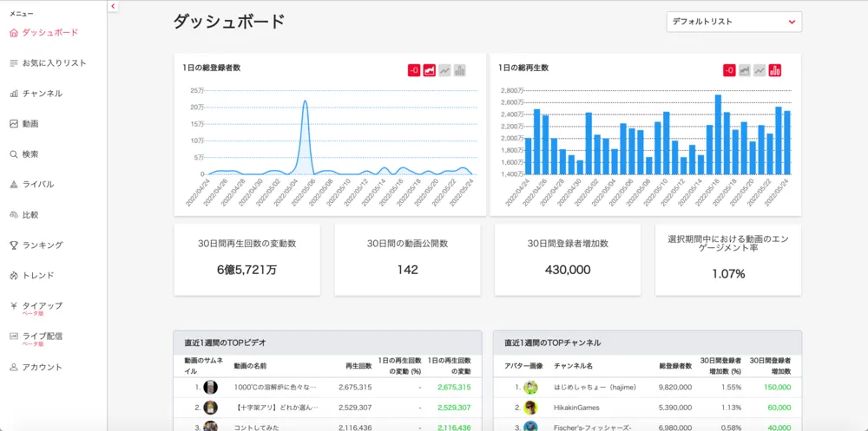Click 2,675,315 in 再生回数 column

click(x=355, y=388)
